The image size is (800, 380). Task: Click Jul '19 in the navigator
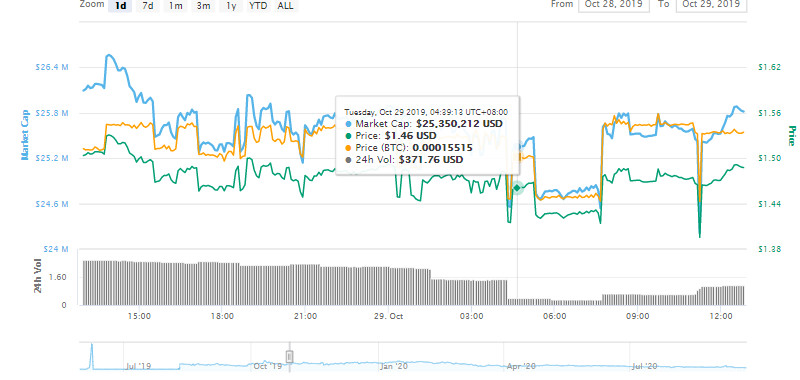click(139, 366)
